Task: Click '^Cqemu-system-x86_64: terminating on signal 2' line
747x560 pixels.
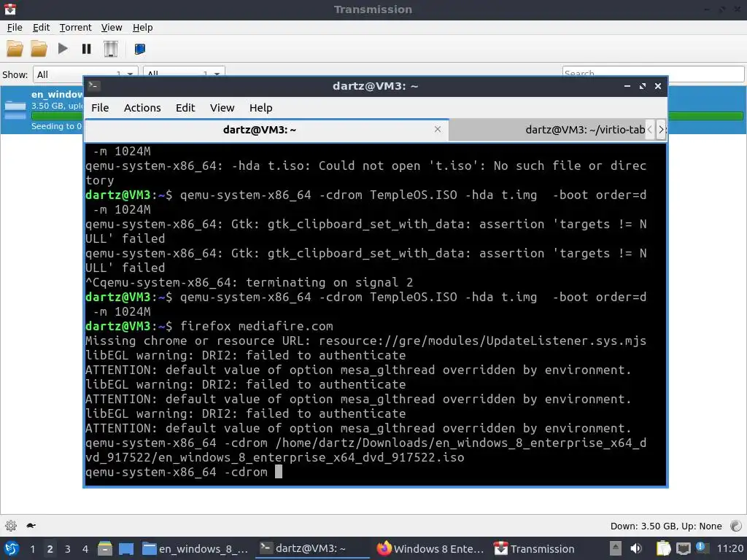Action: (x=249, y=282)
